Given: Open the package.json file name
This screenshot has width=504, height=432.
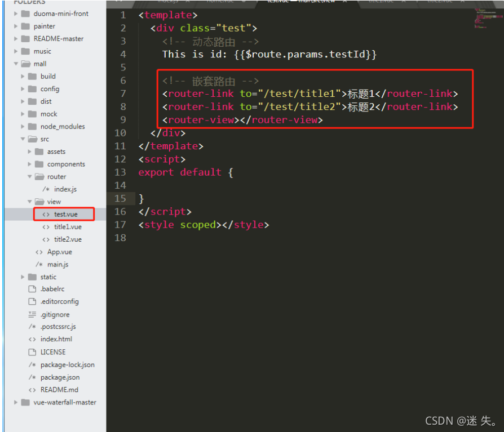Looking at the screenshot, I should point(60,377).
